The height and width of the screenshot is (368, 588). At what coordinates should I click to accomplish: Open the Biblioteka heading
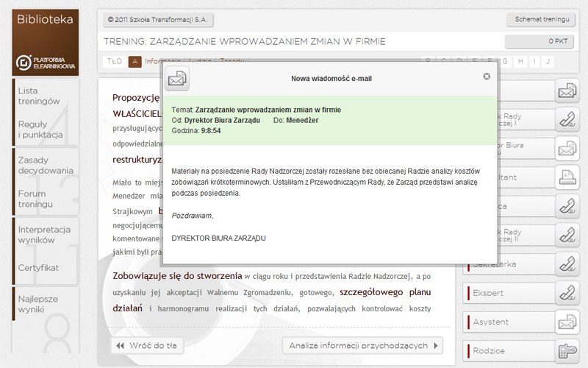[45, 19]
